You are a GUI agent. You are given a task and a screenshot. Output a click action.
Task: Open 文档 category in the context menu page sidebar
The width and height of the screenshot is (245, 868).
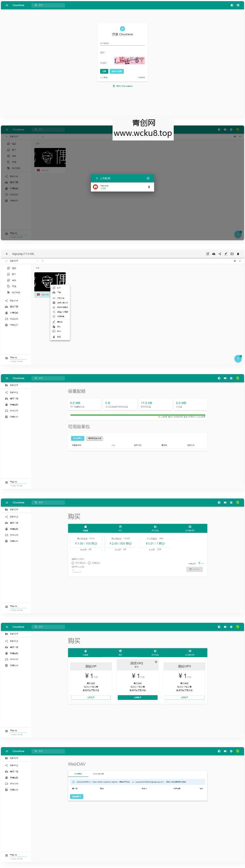pos(14,286)
